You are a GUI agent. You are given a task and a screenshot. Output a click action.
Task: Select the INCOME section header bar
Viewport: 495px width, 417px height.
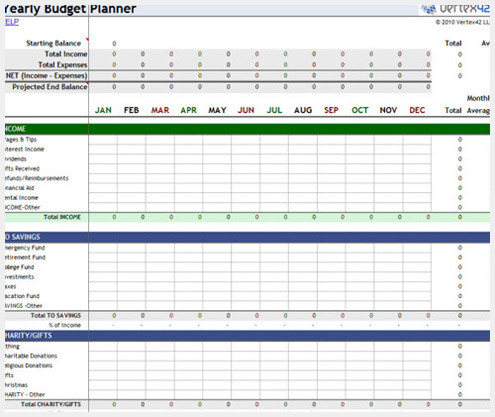(247, 129)
